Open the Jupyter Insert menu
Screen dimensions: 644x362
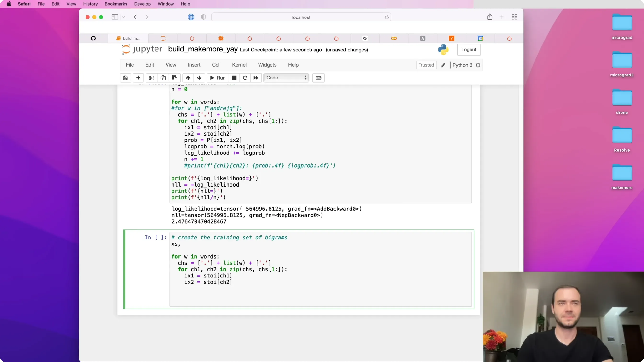tap(194, 65)
